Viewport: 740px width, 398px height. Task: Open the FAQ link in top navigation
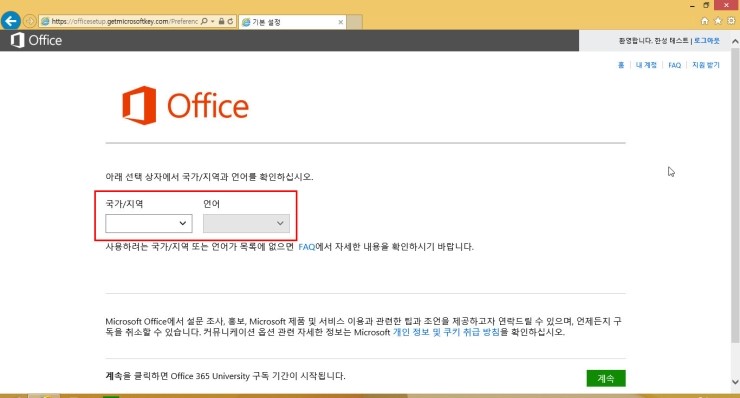674,65
